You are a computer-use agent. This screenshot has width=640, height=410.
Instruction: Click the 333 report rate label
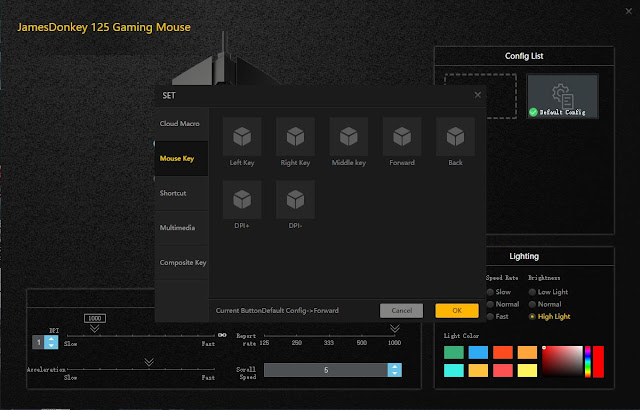[329, 343]
